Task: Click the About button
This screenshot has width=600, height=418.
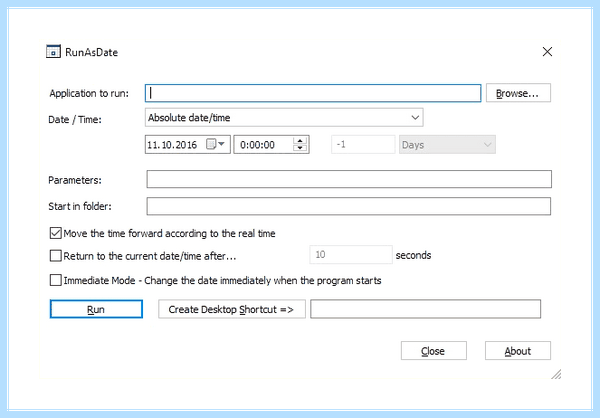Action: point(518,351)
